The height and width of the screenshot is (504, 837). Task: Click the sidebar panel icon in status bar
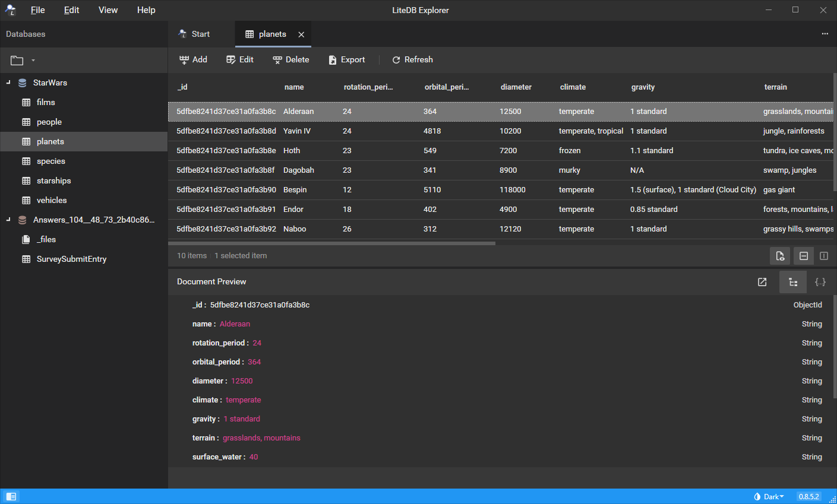click(x=11, y=496)
